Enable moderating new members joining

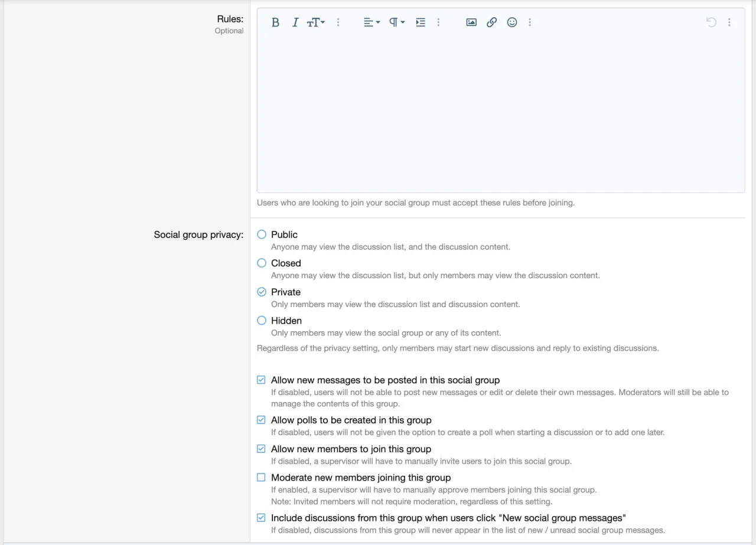(x=261, y=478)
